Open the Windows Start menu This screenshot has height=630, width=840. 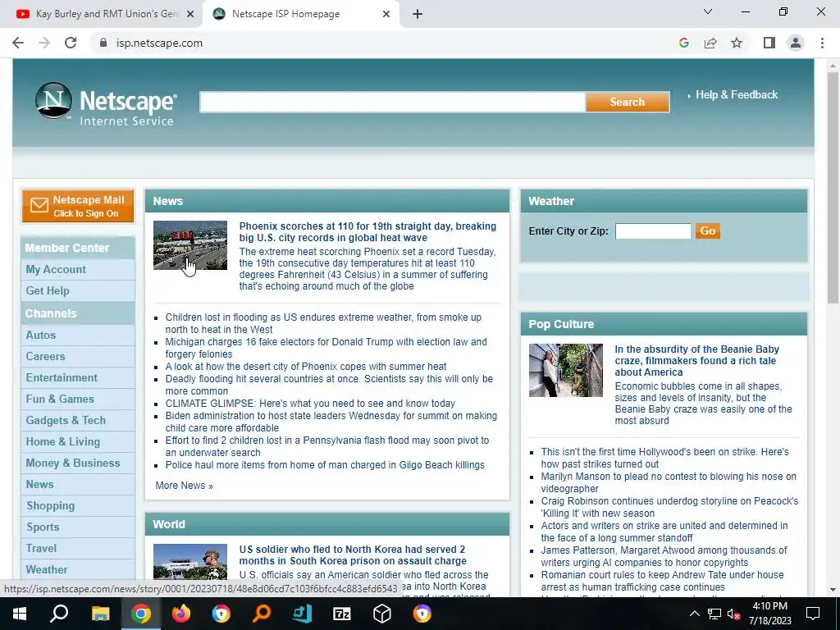click(19, 614)
